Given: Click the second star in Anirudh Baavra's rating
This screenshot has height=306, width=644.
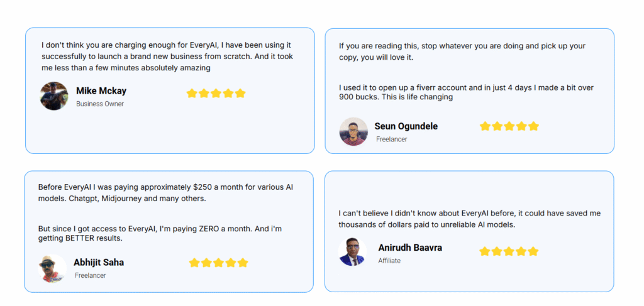Looking at the screenshot, I should click(x=497, y=251).
